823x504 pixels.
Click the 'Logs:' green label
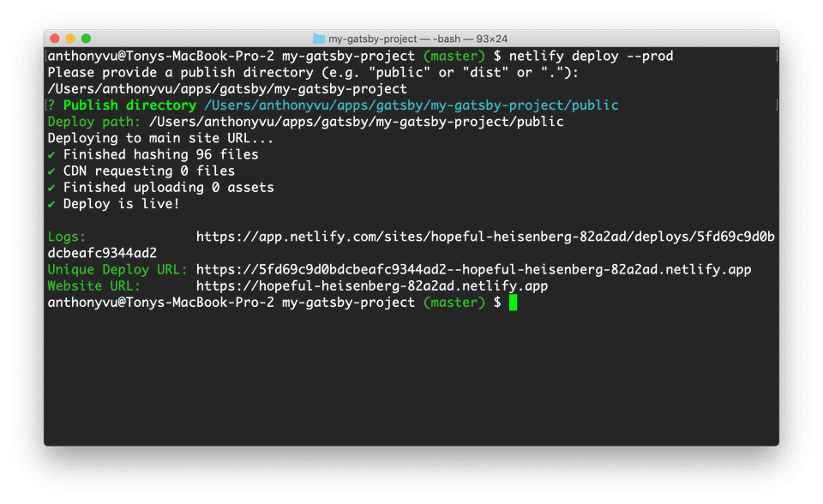(67, 237)
